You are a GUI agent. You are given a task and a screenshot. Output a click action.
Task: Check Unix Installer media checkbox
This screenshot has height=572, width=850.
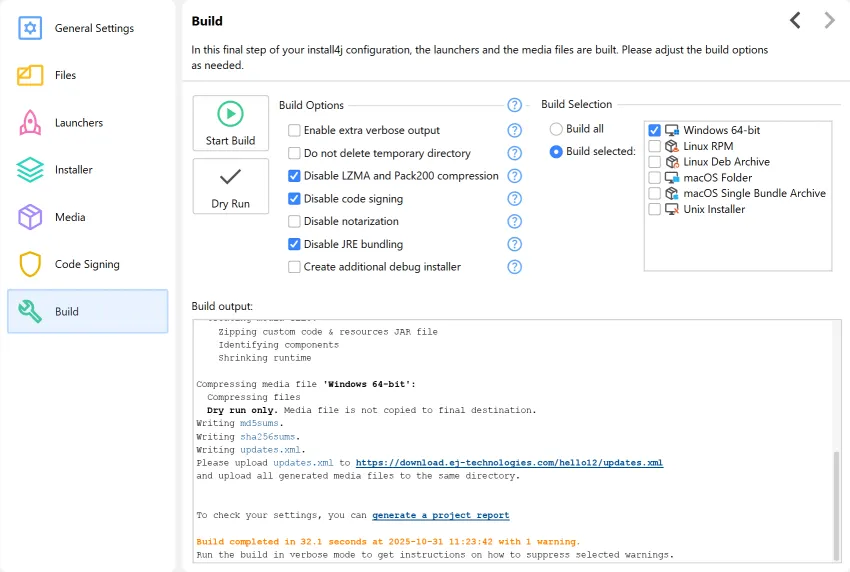(654, 209)
